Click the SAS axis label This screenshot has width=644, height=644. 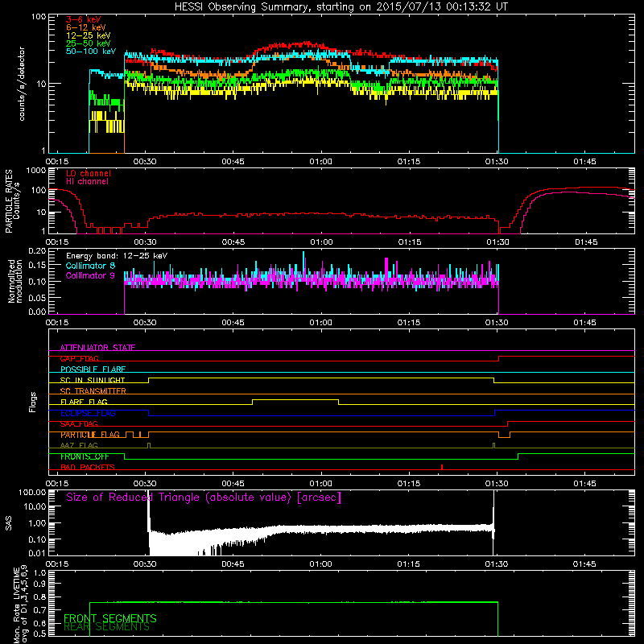click(9, 523)
